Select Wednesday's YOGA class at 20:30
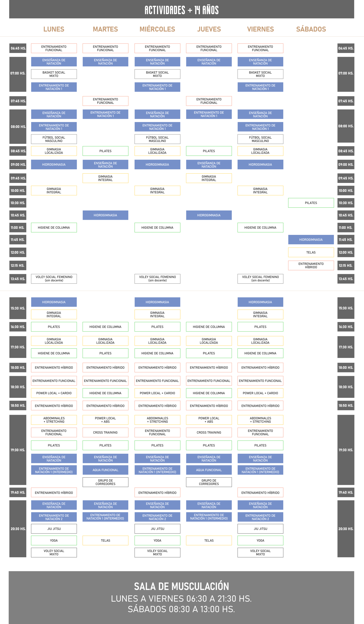Screen dimensions: 364x624 [157, 540]
